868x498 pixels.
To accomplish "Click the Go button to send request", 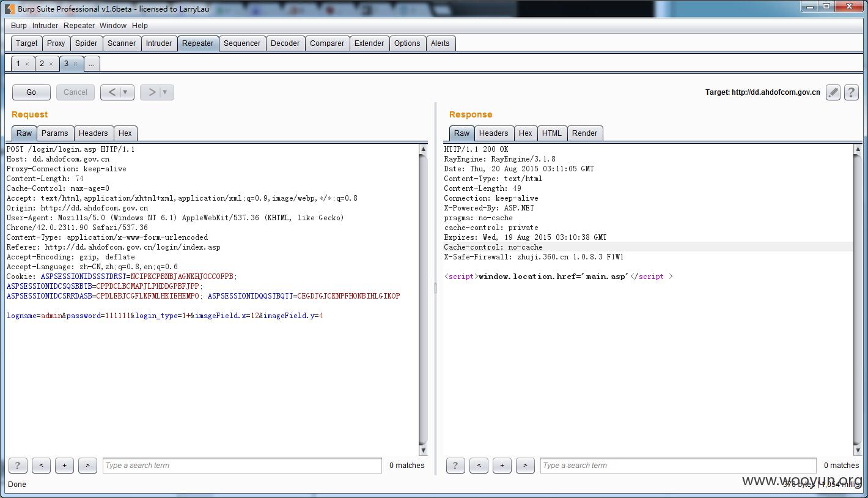I will [x=31, y=92].
